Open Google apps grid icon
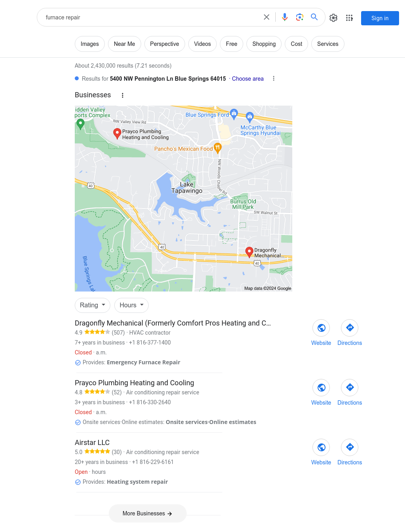The height and width of the screenshot is (532, 405). [349, 18]
